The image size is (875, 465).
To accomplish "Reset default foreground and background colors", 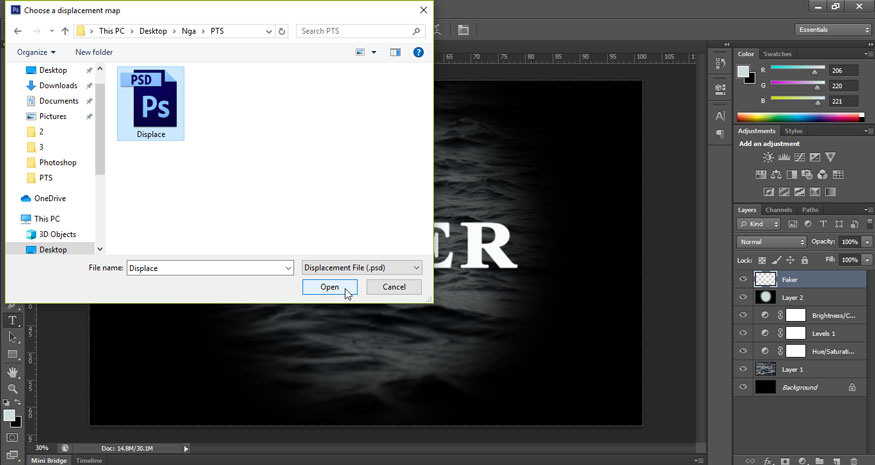I will click(x=7, y=402).
